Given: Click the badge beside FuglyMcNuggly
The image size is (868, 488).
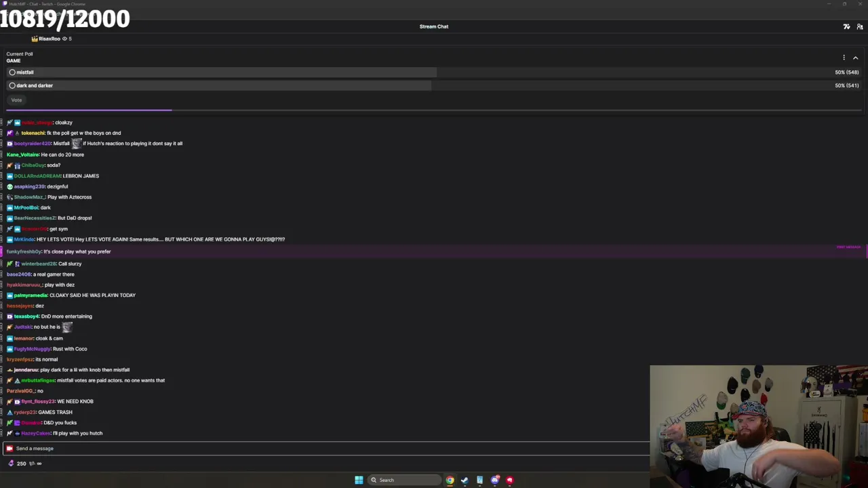Looking at the screenshot, I should tap(9, 349).
